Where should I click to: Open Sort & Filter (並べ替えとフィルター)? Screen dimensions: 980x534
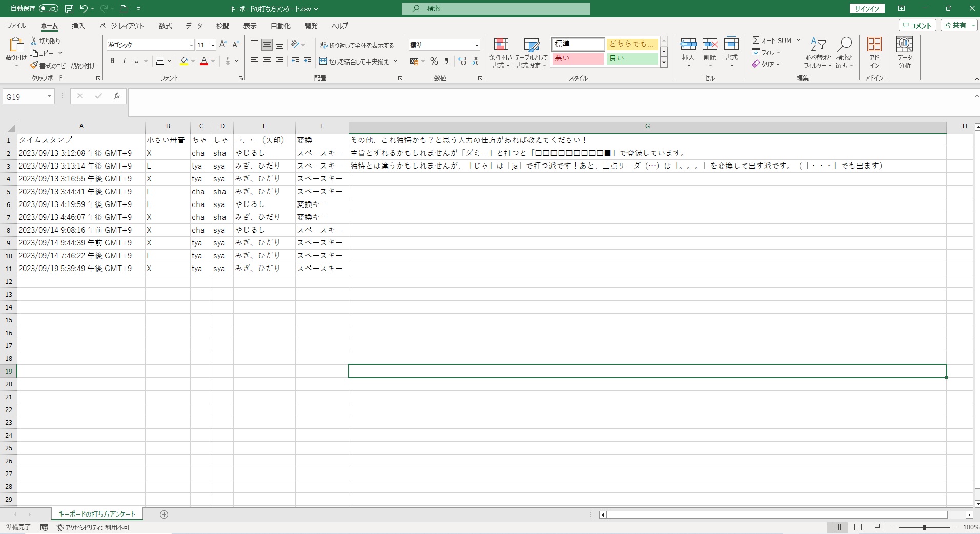coord(818,53)
